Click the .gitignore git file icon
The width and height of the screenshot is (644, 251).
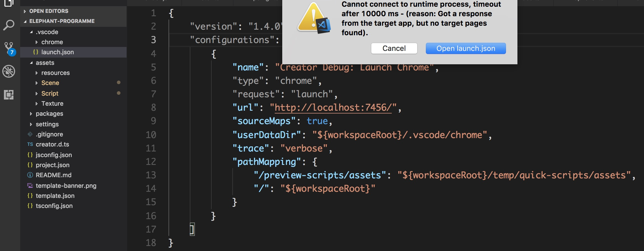pos(30,134)
